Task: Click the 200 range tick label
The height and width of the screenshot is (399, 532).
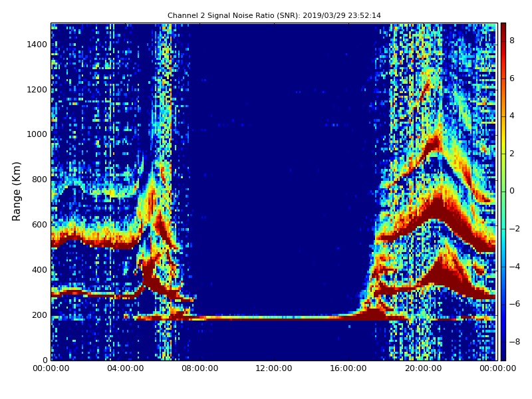Action: 39,315
